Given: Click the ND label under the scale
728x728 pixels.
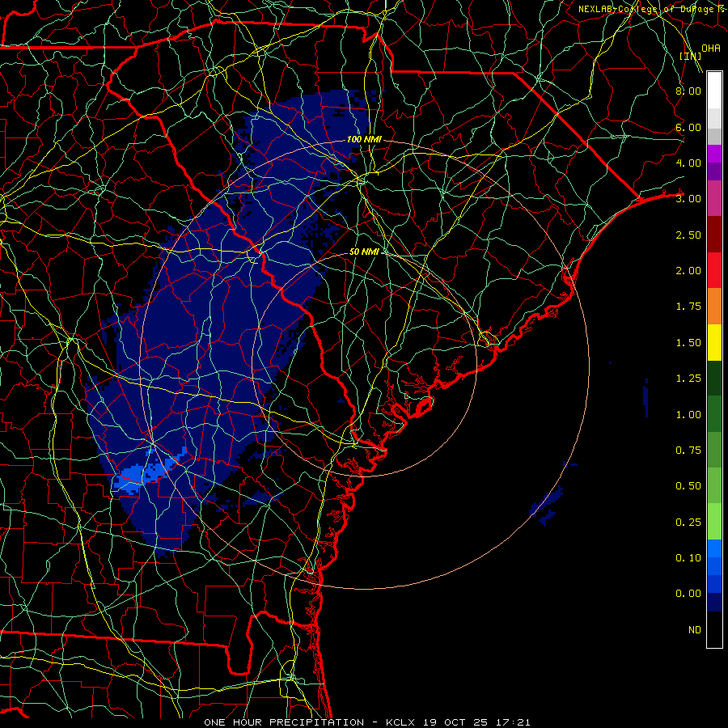Looking at the screenshot, I should 695,630.
